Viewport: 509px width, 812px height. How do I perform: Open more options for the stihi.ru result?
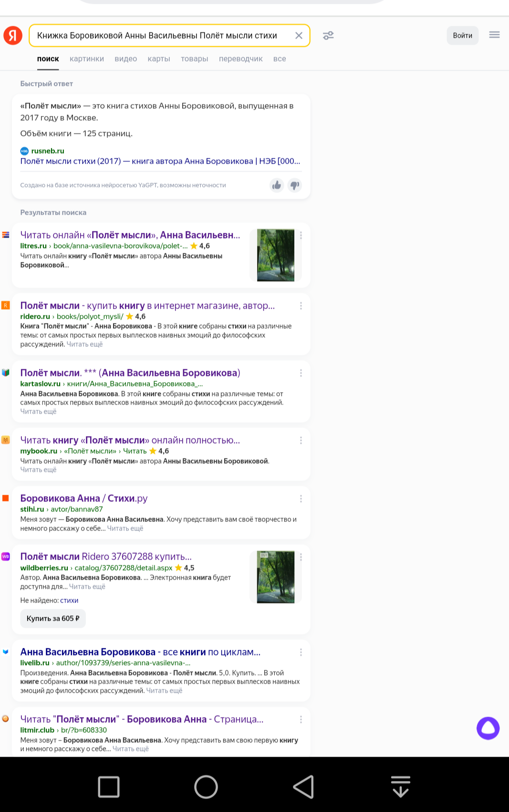click(x=301, y=499)
